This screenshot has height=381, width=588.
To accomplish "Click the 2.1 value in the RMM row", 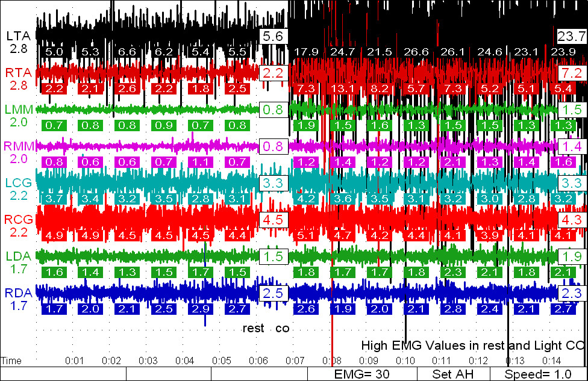I will click(x=454, y=163).
